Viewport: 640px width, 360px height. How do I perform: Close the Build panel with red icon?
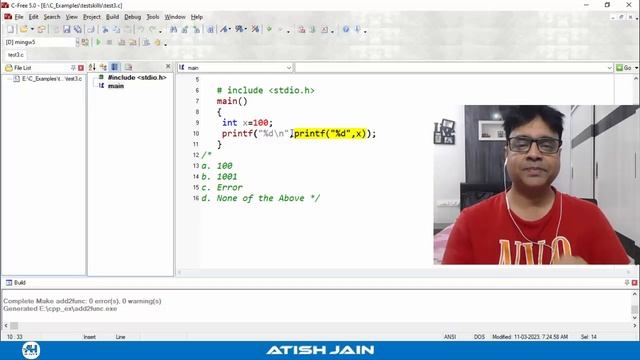pyautogui.click(x=634, y=282)
